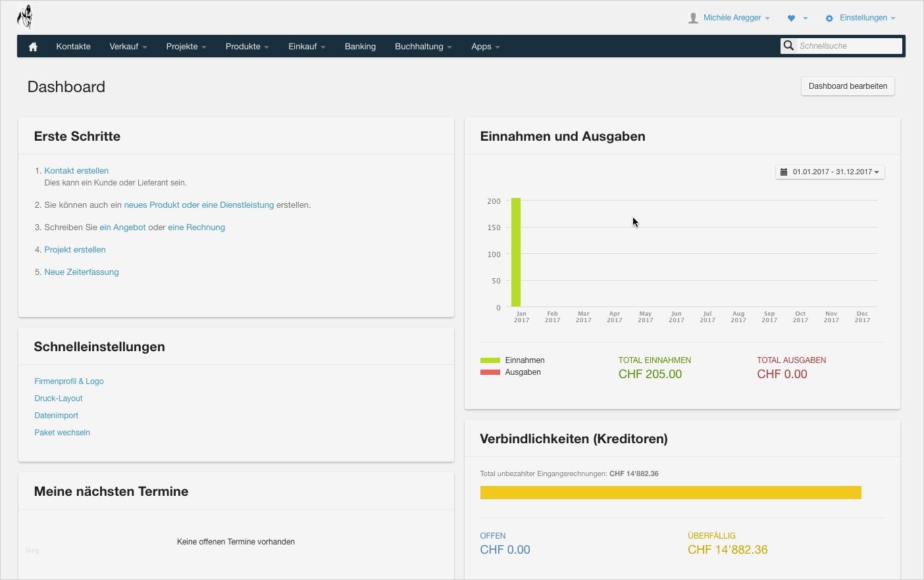The height and width of the screenshot is (580, 924).
Task: Expand the Projekte menu
Action: [x=186, y=47]
